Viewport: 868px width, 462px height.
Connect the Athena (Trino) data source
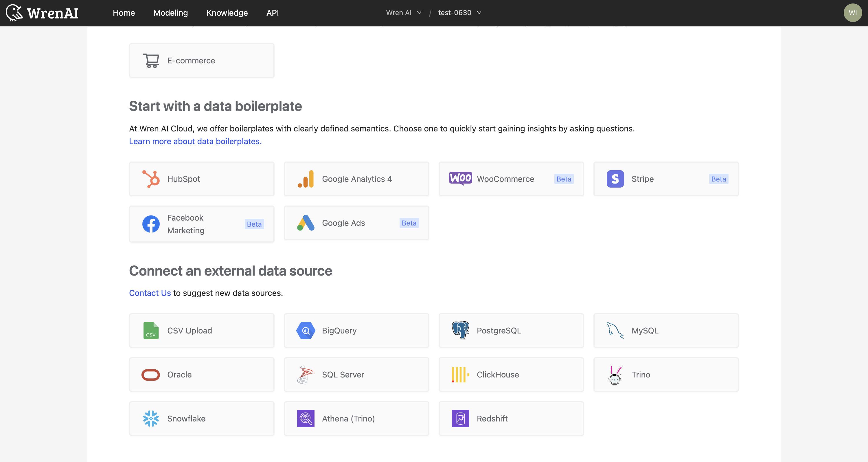(x=356, y=419)
